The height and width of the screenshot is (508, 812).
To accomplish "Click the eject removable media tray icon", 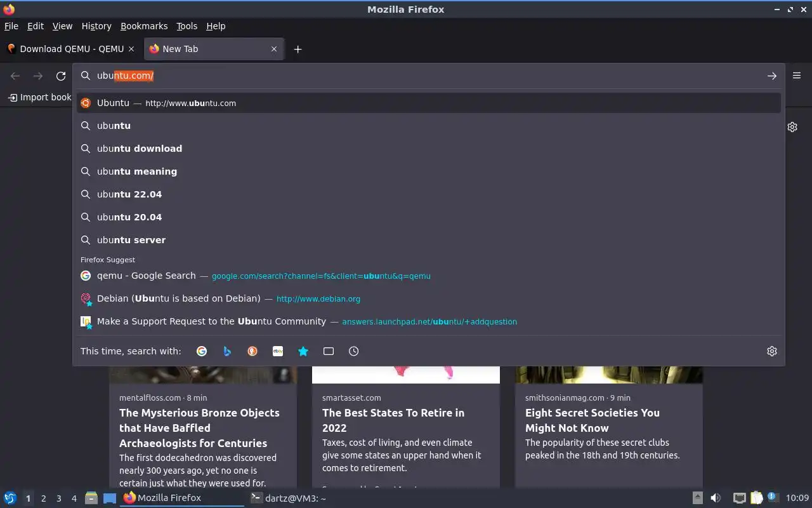I will point(697,498).
